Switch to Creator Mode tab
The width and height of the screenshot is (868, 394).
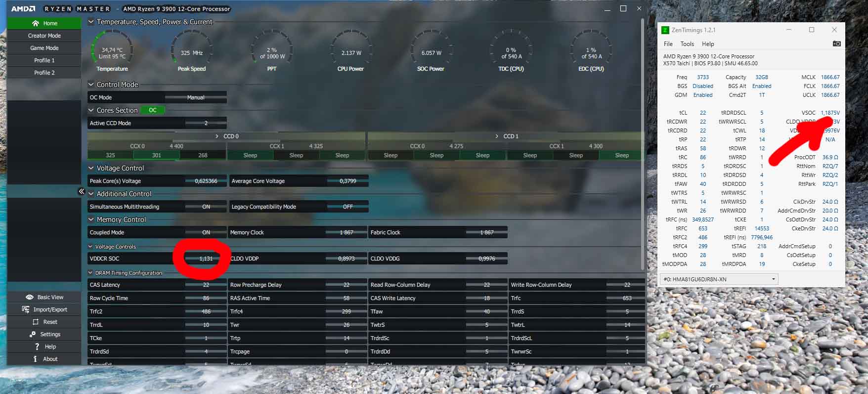(44, 36)
